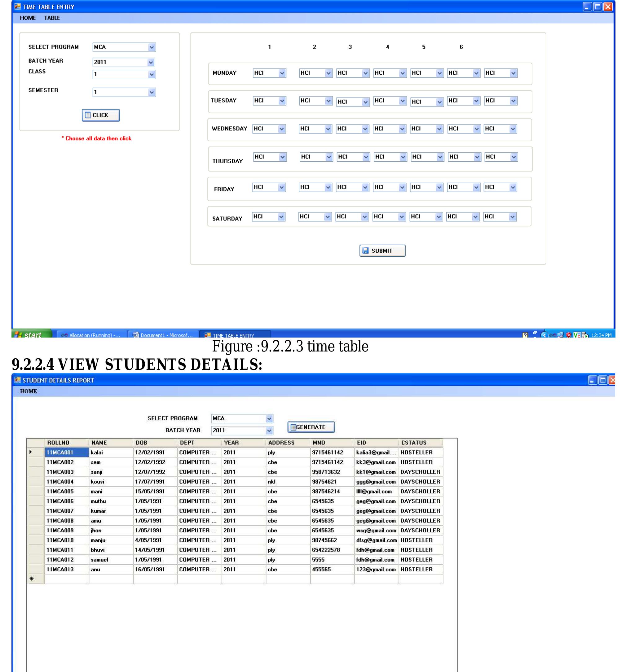
Task: Expand the BATCH YEAR dropdown in Time Table Entry
Action: tap(151, 62)
